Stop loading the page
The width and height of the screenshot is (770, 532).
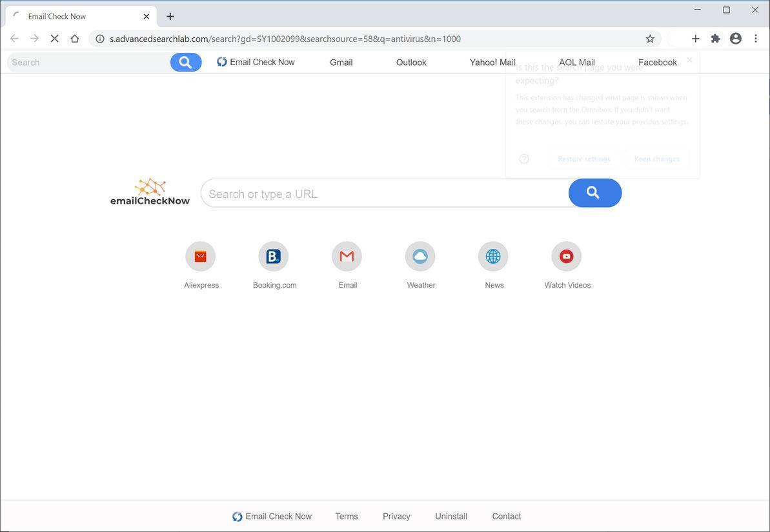(54, 38)
